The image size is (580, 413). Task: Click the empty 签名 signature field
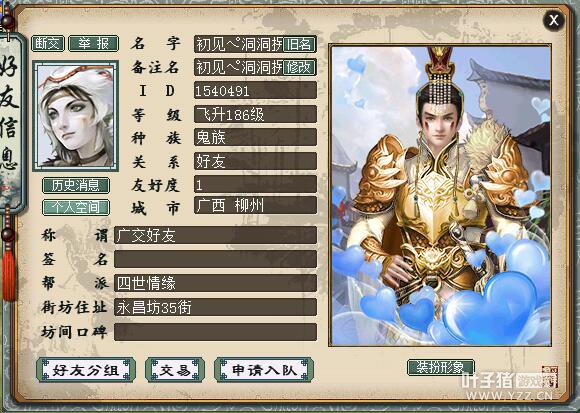[x=215, y=259]
